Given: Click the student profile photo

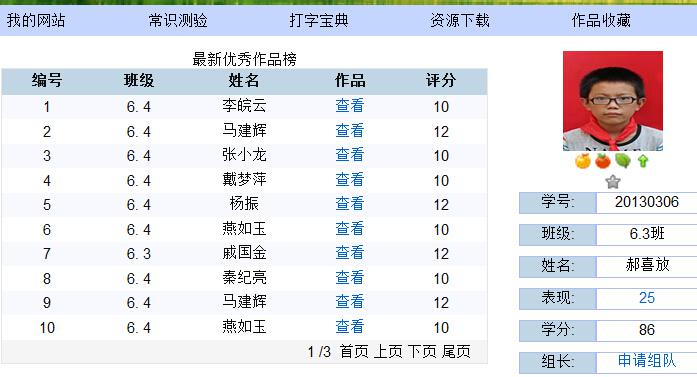Looking at the screenshot, I should [x=613, y=101].
